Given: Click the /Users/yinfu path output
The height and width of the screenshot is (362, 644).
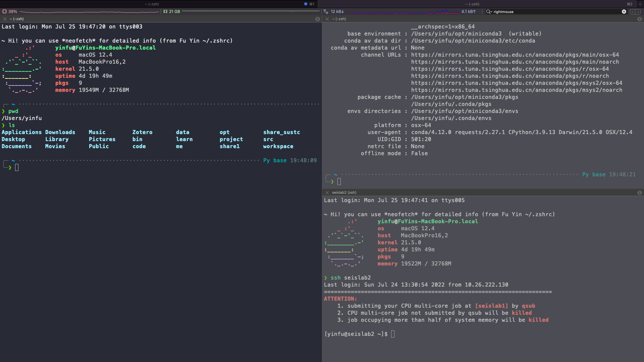Looking at the screenshot, I should 22,118.
